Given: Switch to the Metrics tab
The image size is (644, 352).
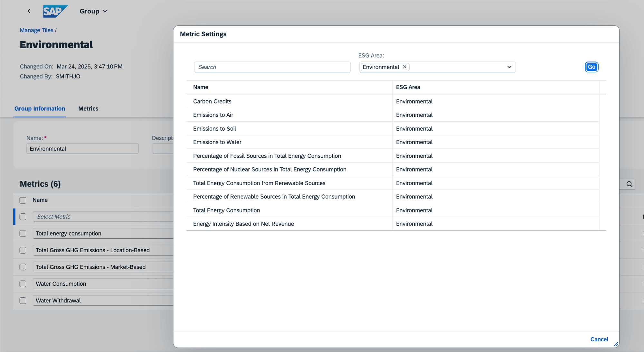Looking at the screenshot, I should click(x=88, y=108).
